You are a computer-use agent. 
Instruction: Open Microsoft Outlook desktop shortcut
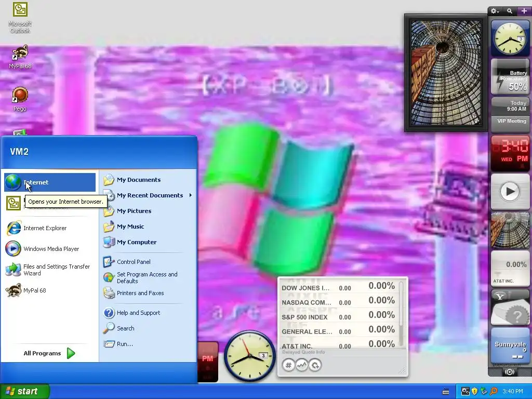(x=20, y=18)
